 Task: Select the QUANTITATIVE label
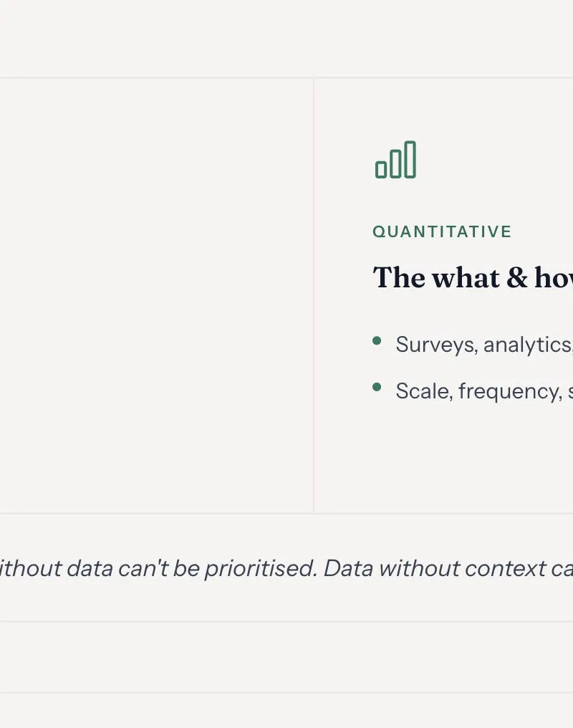pos(442,231)
